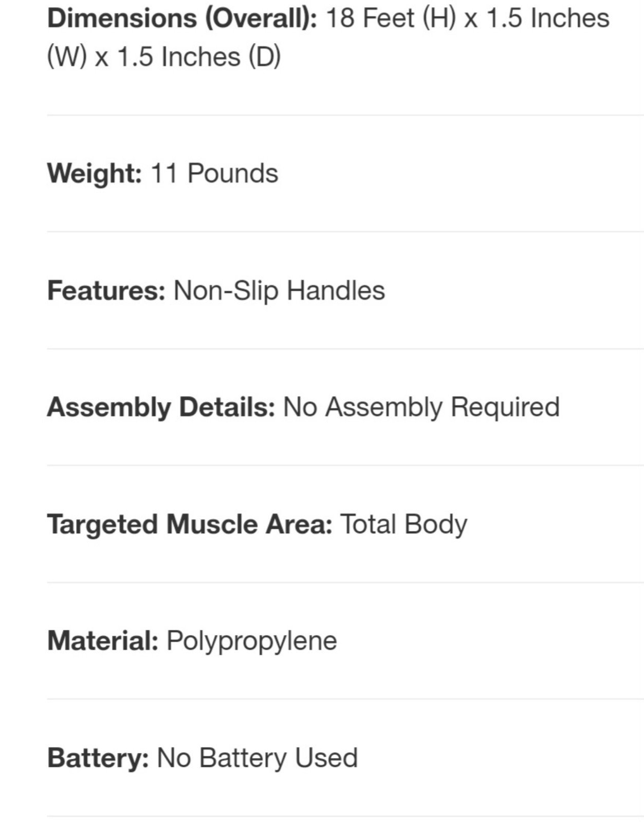Viewport: 644px width, 822px height.
Task: Click the Battery label
Action: point(98,759)
